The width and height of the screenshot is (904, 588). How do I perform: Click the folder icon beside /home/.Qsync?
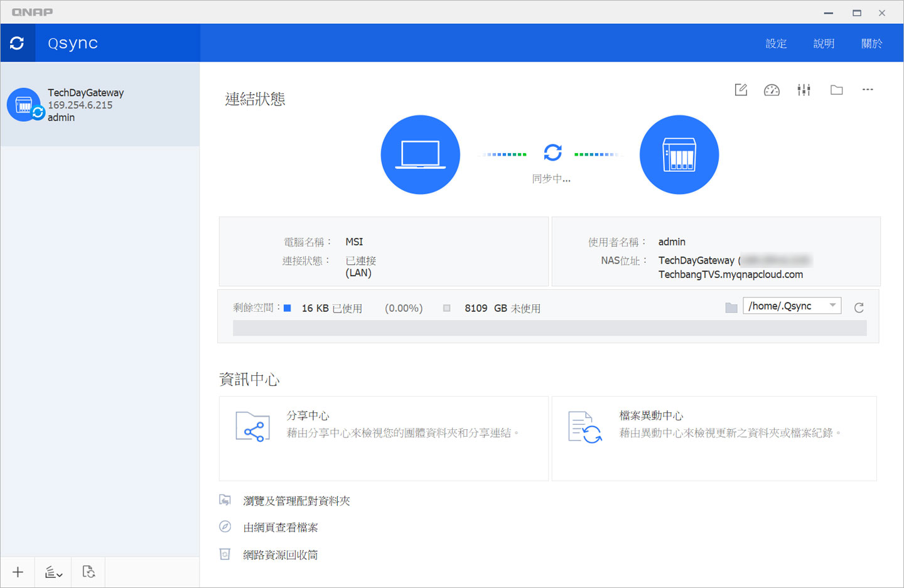tap(731, 307)
